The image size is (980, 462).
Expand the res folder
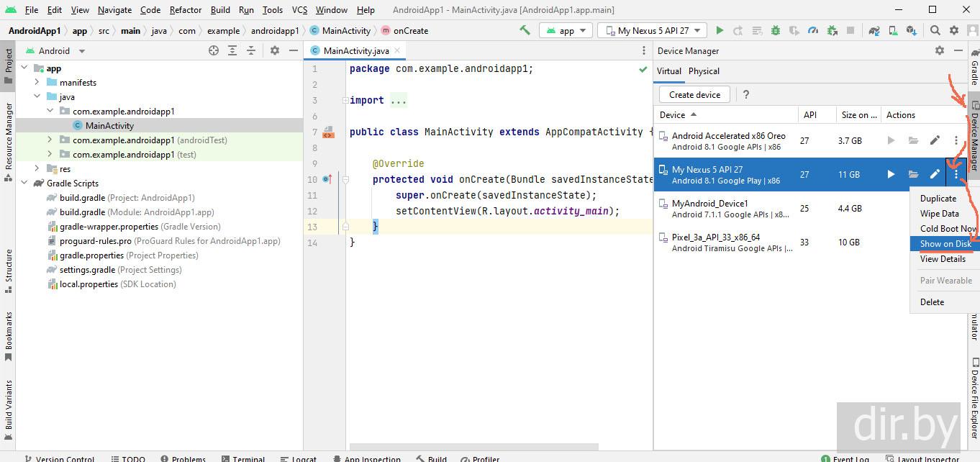37,168
